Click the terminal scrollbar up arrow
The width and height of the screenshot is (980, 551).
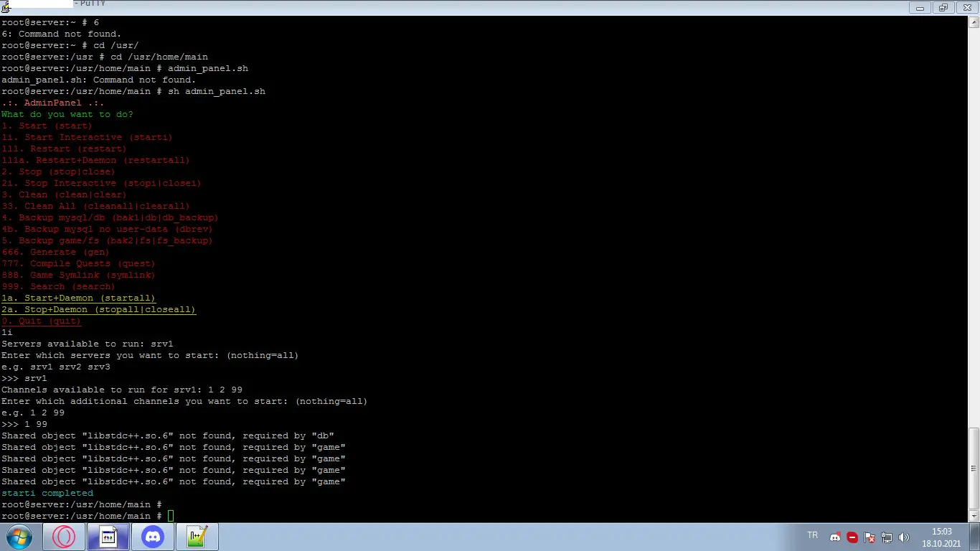pyautogui.click(x=974, y=22)
